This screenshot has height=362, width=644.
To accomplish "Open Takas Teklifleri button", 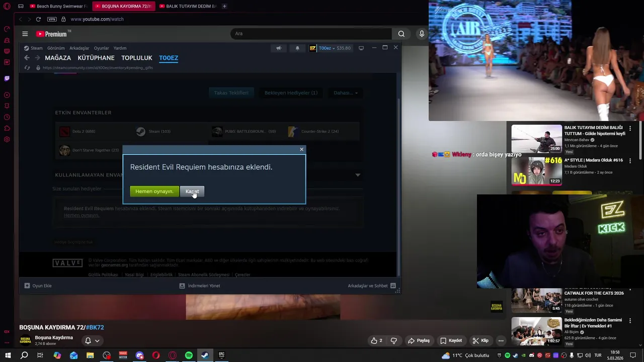I will (x=231, y=93).
